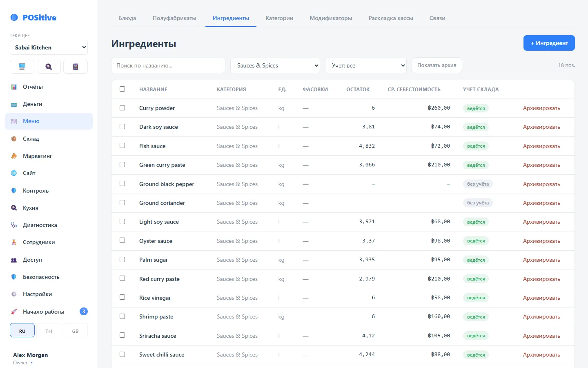
Task: Click the Контроль shield icon
Action: (14, 191)
